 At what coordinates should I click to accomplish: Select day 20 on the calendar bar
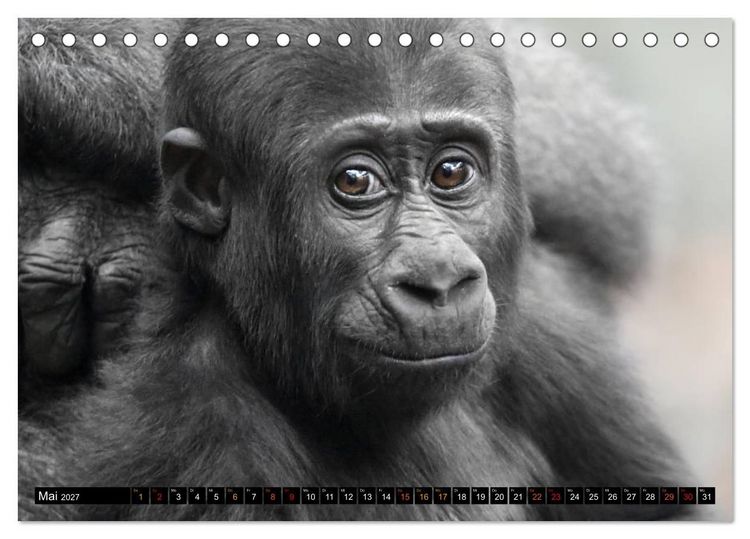coord(499,496)
